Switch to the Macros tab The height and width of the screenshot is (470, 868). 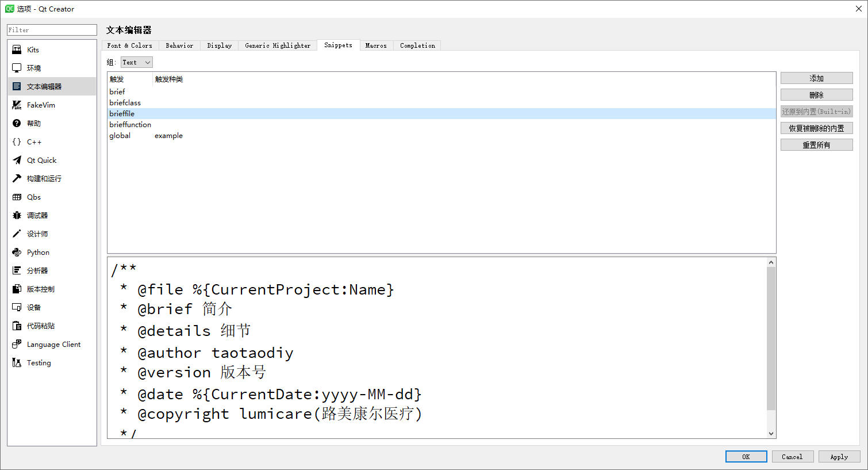(x=376, y=45)
